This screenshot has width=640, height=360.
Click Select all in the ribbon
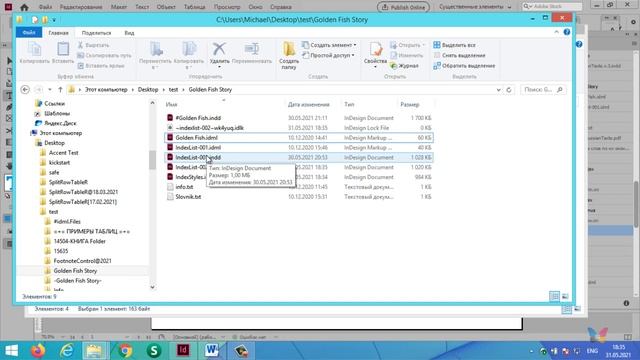(x=454, y=45)
